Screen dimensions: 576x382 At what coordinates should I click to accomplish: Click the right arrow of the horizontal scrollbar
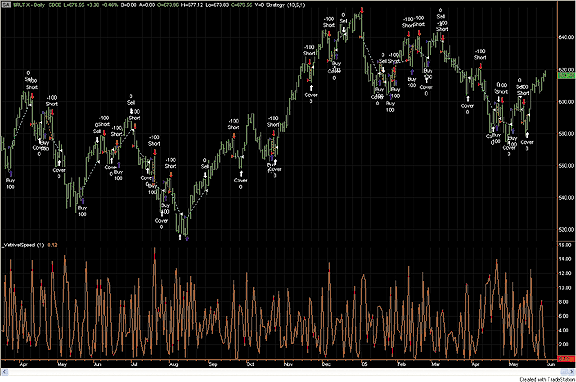(x=572, y=372)
